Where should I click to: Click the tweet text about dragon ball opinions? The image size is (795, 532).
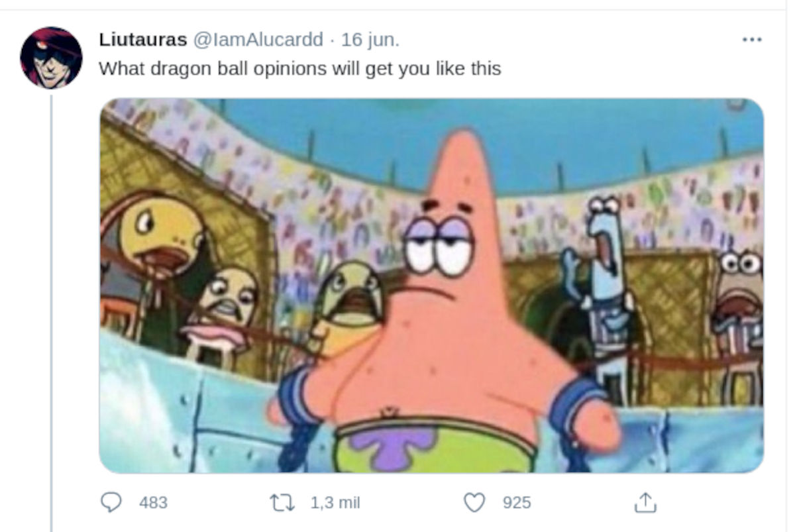click(300, 68)
